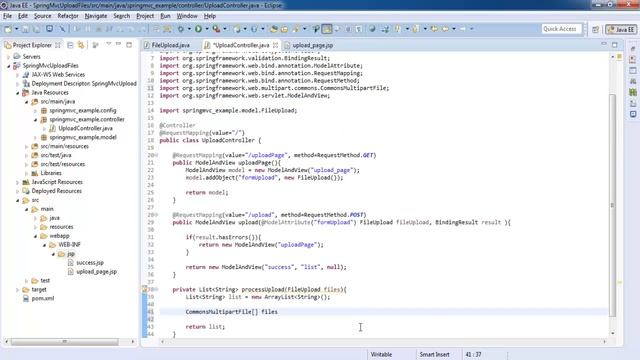The height and width of the screenshot is (360, 640).
Task: Click the Run External Tools toolbar icon
Action: 216,29
